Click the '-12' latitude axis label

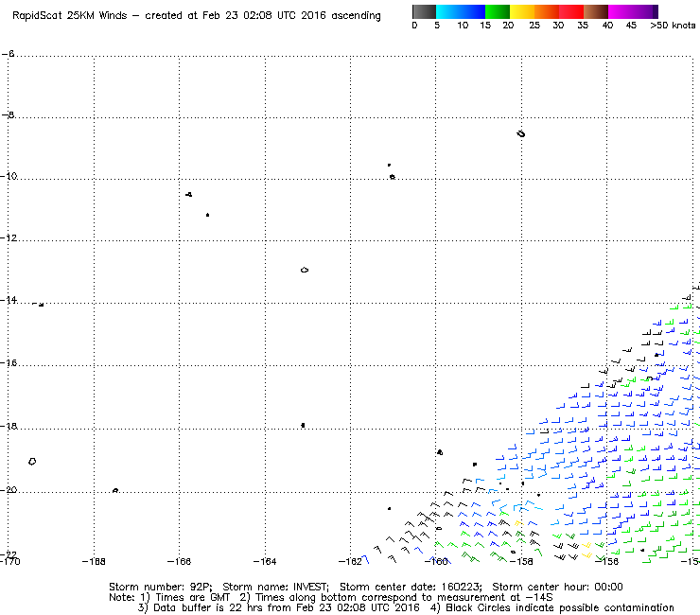(x=9, y=237)
